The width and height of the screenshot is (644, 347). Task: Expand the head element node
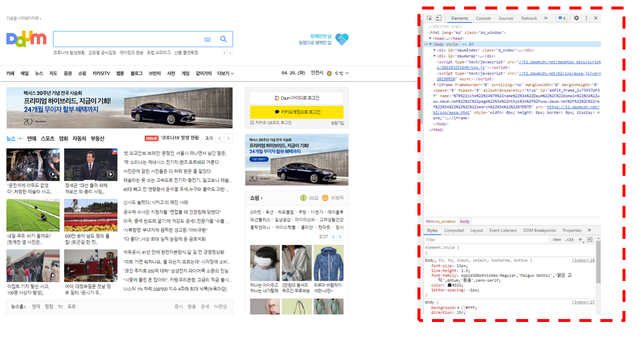tap(431, 39)
